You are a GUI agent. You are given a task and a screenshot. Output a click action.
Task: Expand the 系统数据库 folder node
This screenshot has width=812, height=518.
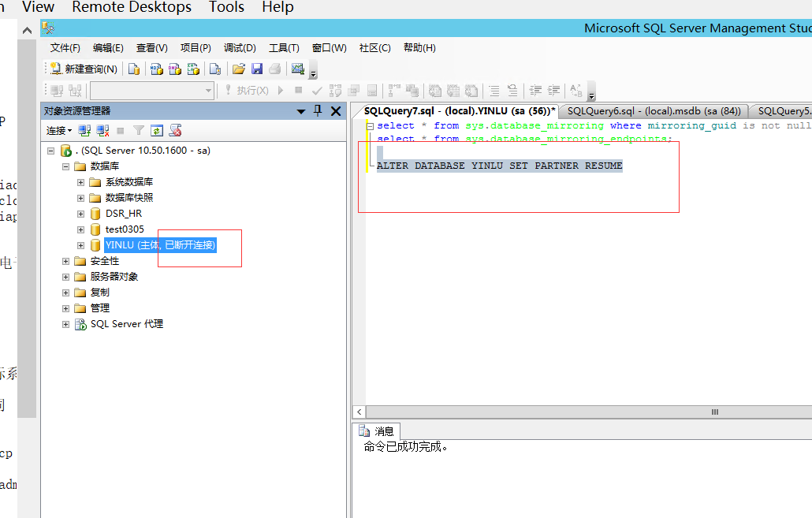81,182
